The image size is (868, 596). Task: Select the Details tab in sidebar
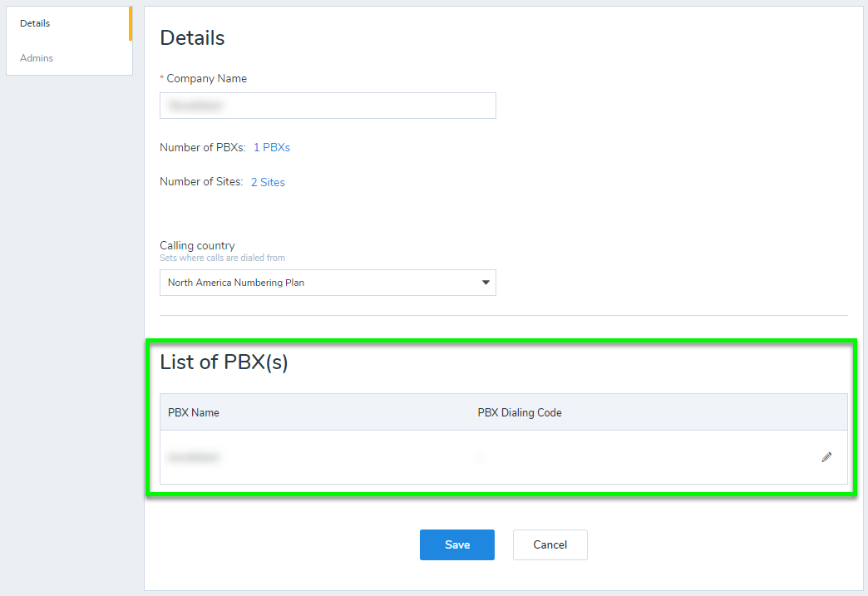tap(35, 23)
